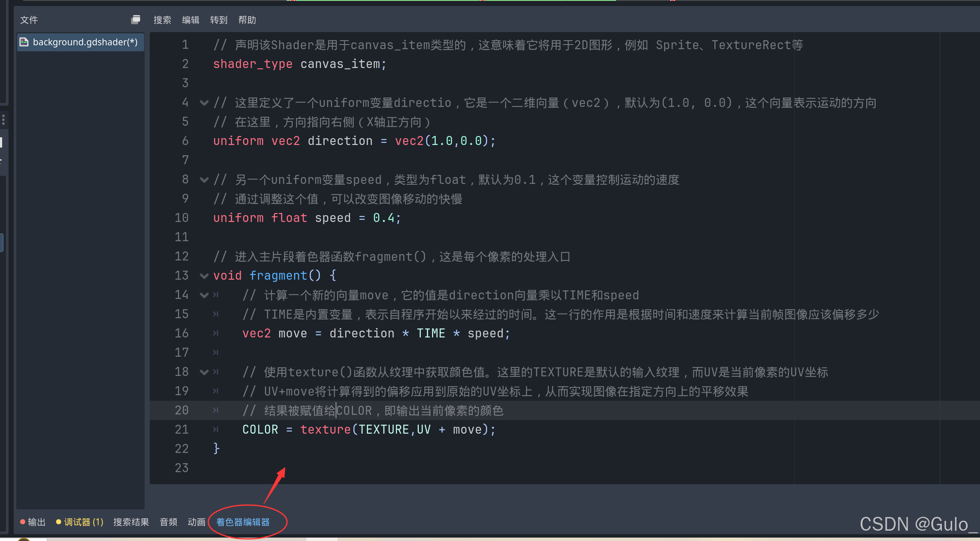Collapse the fragment() function fold on line 13
Screen dimensions: 980x541
coord(204,276)
